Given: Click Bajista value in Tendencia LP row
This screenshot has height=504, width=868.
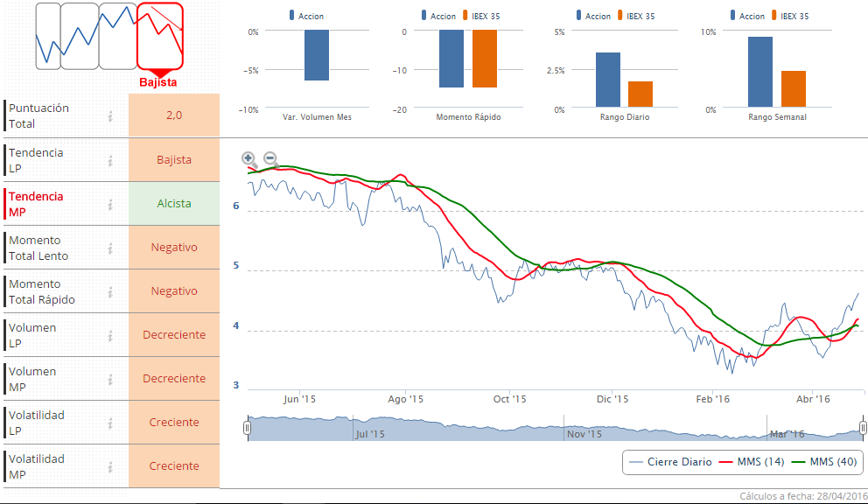Looking at the screenshot, I should (x=174, y=160).
